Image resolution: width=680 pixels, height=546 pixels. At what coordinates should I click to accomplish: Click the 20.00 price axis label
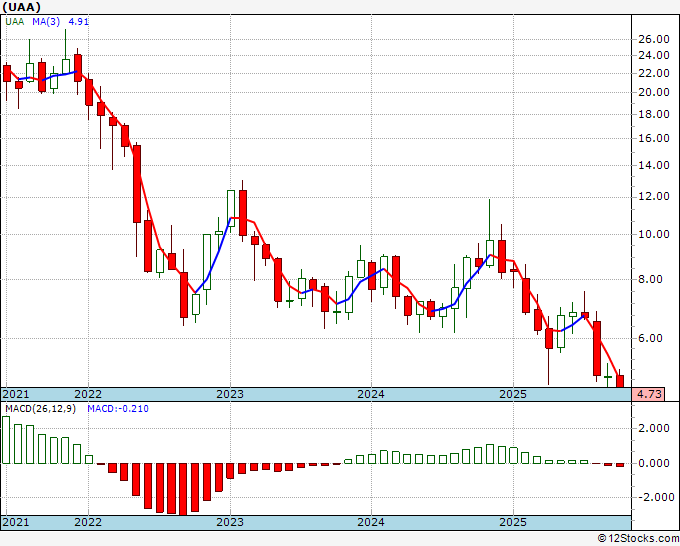click(x=654, y=92)
